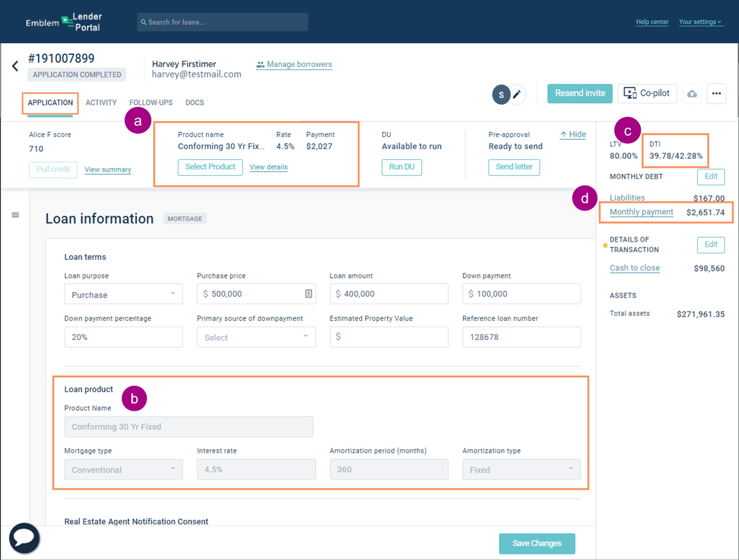Open the Loan purpose dropdown

(x=123, y=294)
